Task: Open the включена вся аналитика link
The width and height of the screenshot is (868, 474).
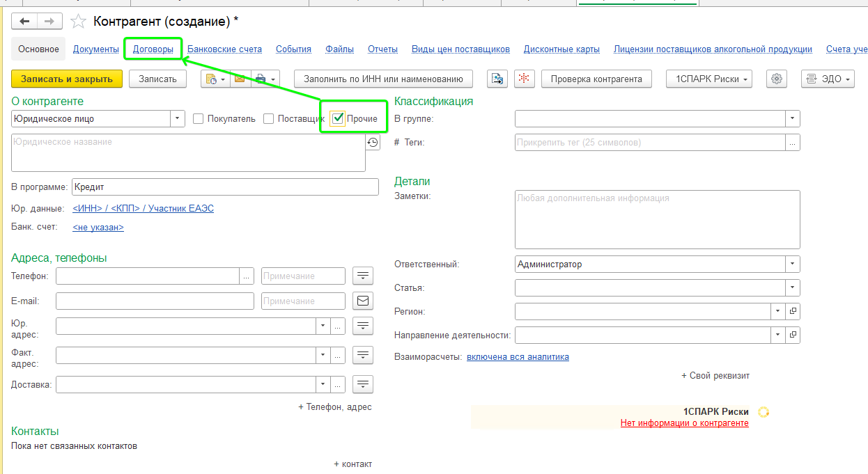Action: (518, 357)
